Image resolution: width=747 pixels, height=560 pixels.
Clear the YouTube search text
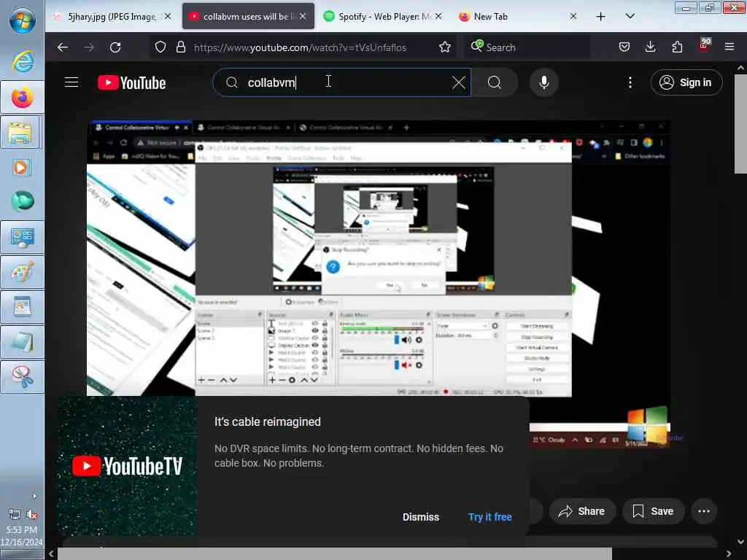coord(458,83)
